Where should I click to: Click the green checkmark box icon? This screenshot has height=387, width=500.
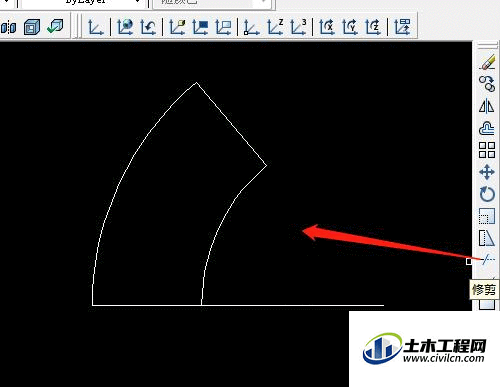click(55, 27)
